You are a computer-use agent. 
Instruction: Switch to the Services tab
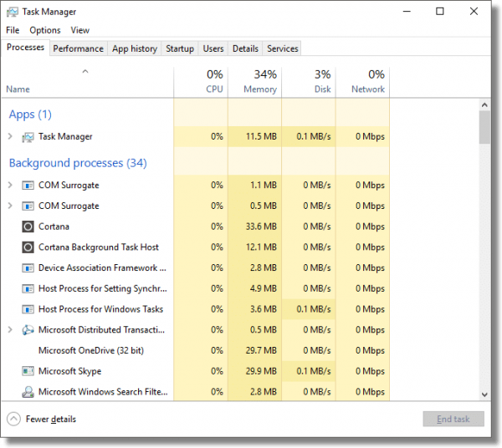click(283, 48)
